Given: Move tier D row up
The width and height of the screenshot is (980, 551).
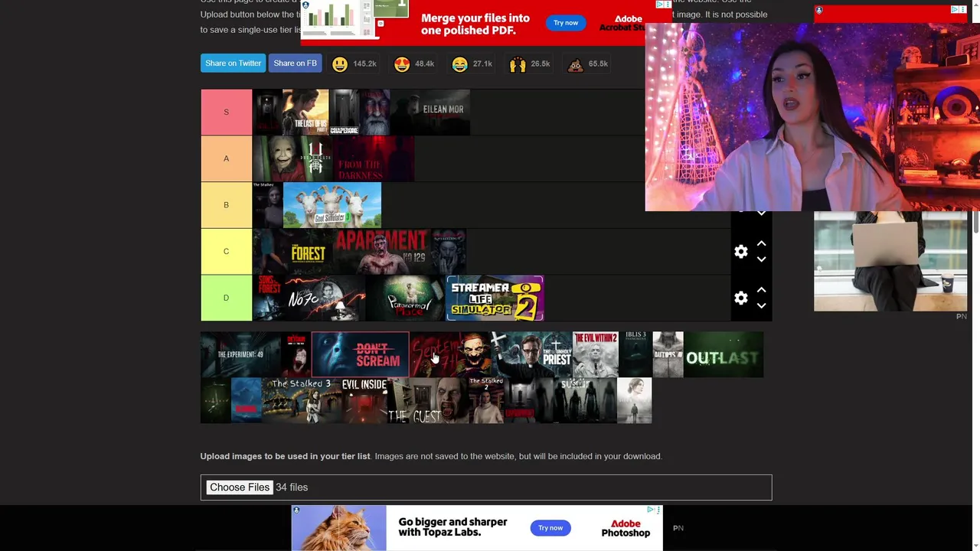Looking at the screenshot, I should tap(761, 290).
